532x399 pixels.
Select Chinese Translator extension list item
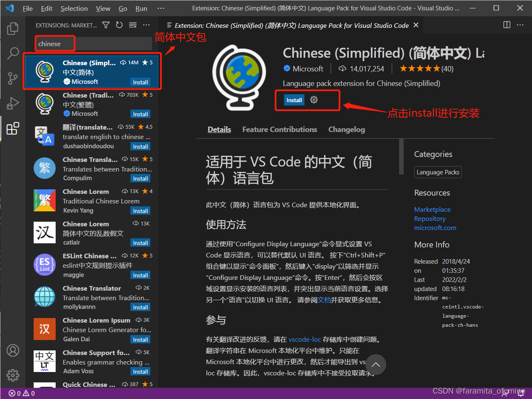pyautogui.click(x=92, y=297)
